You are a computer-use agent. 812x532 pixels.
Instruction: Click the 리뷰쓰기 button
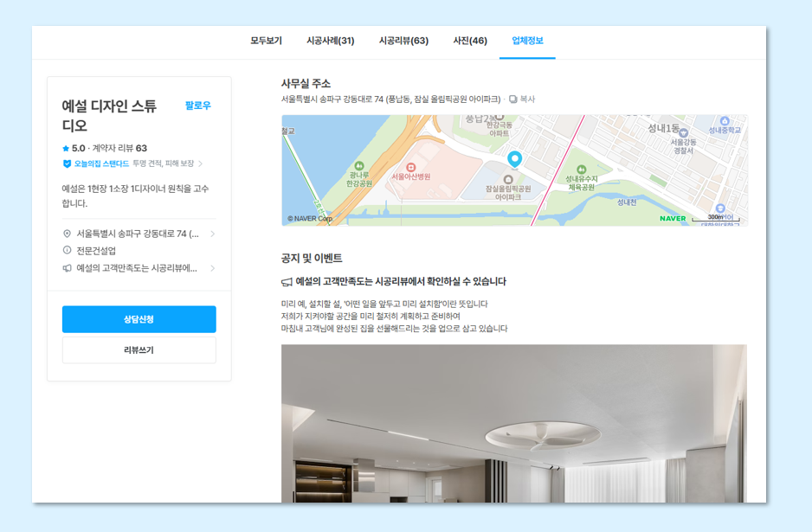pyautogui.click(x=139, y=349)
